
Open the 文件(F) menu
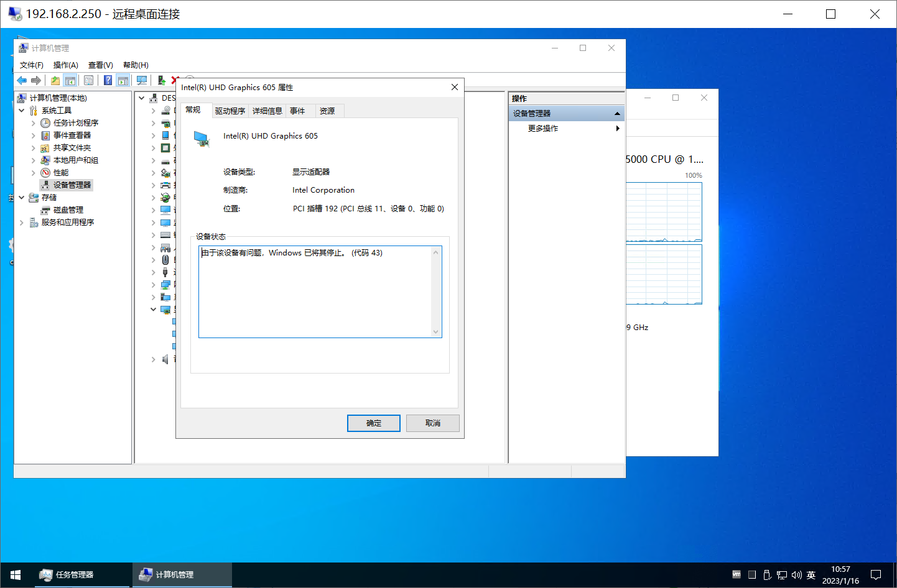click(x=32, y=65)
